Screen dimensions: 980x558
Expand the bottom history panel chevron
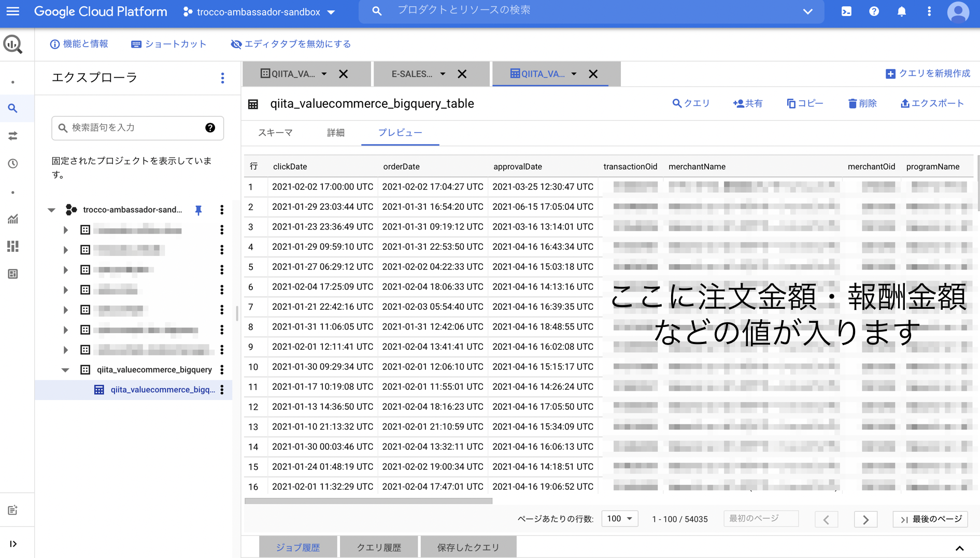(959, 548)
